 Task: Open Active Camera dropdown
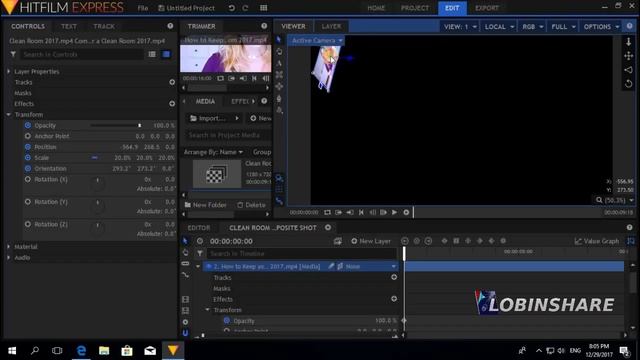tap(317, 40)
